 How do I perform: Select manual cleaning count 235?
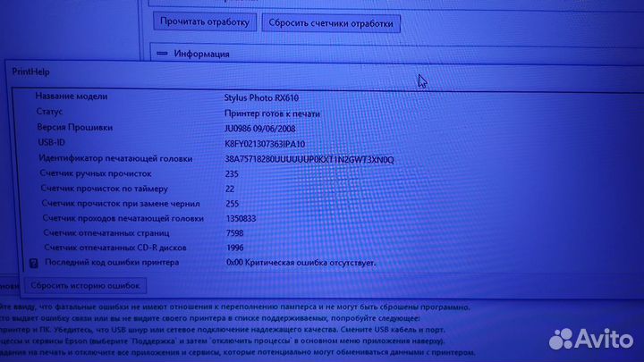232,174
